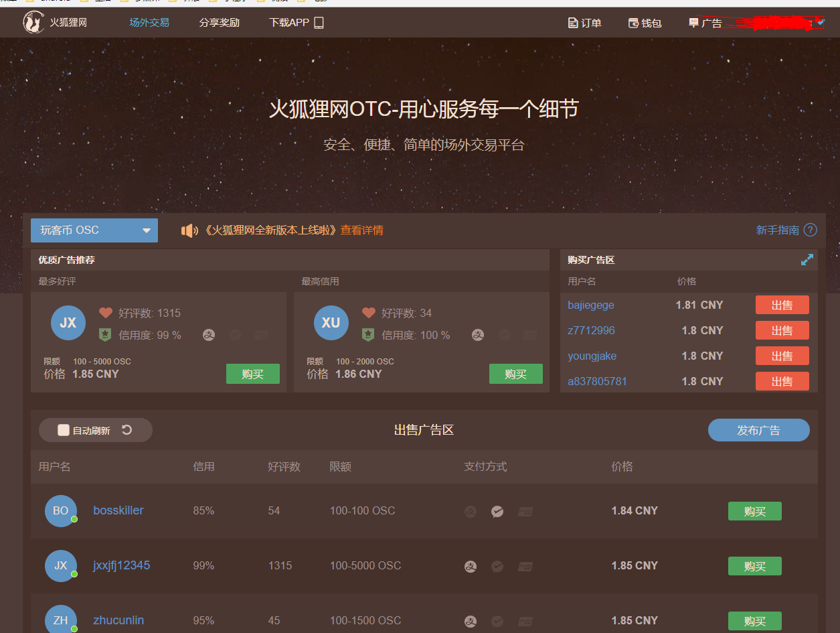Click the shield icon beside 信用度: 99 %
This screenshot has height=633, width=840.
105,334
